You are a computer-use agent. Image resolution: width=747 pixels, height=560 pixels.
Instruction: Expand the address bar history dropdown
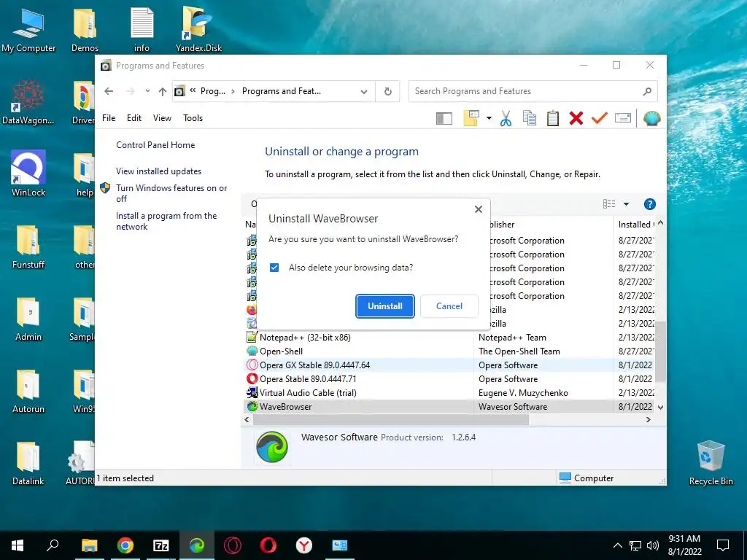point(364,91)
